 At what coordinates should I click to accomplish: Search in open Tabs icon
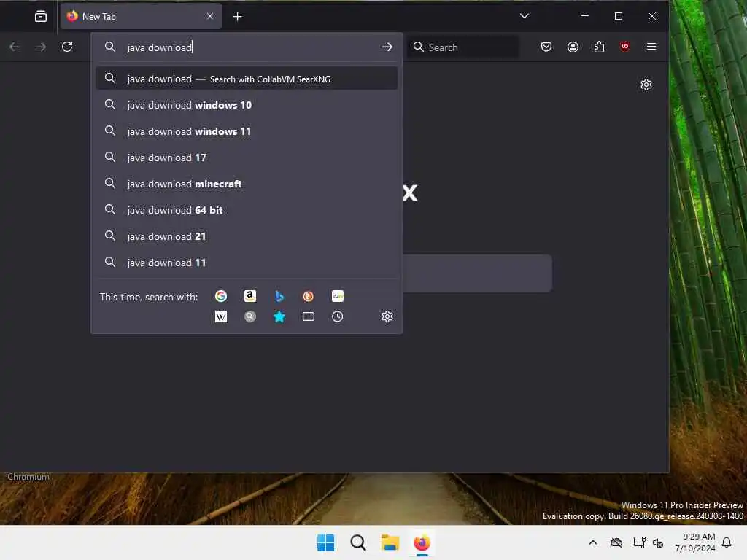(309, 316)
